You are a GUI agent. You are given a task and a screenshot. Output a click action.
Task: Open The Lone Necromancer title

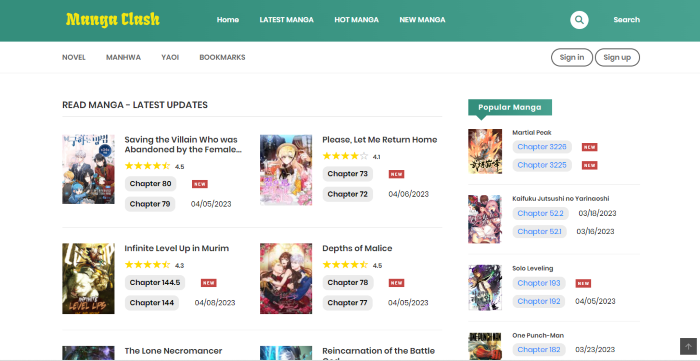(173, 351)
